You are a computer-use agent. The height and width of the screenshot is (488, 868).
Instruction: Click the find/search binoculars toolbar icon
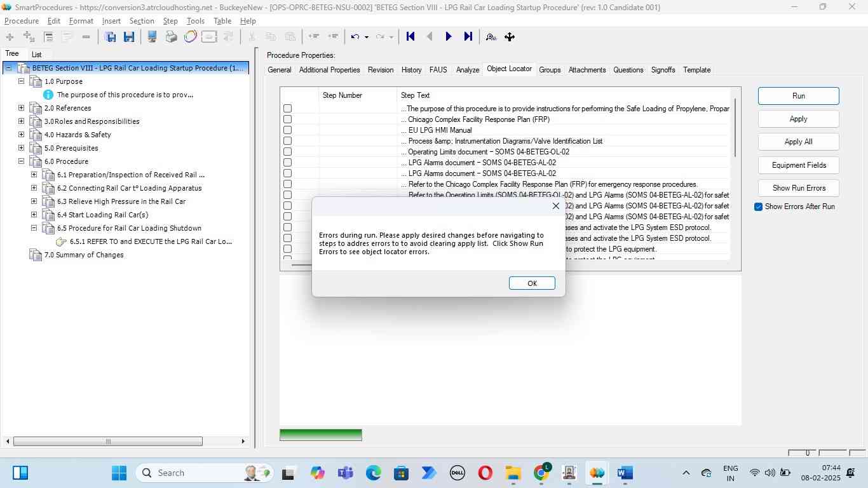(x=491, y=37)
